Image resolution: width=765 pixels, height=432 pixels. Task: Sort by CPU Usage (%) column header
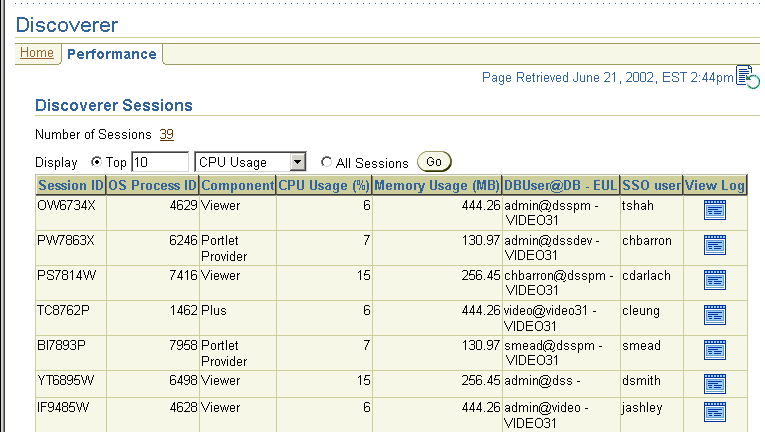pos(324,185)
